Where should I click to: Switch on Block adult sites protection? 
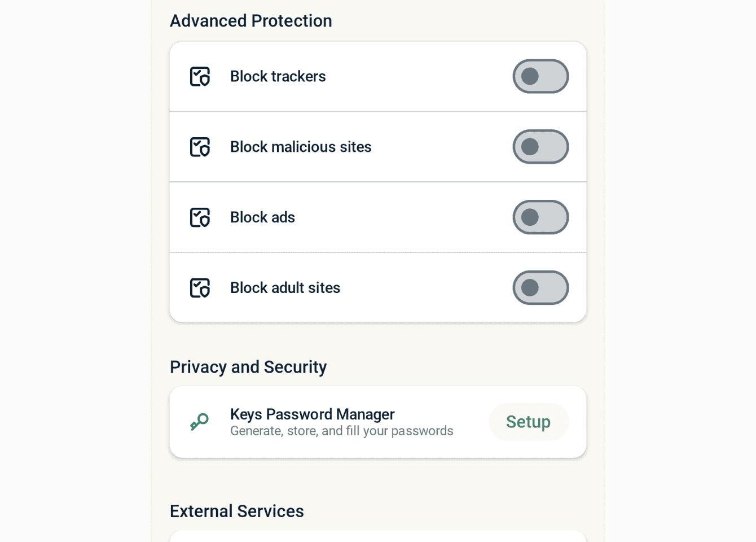point(540,288)
